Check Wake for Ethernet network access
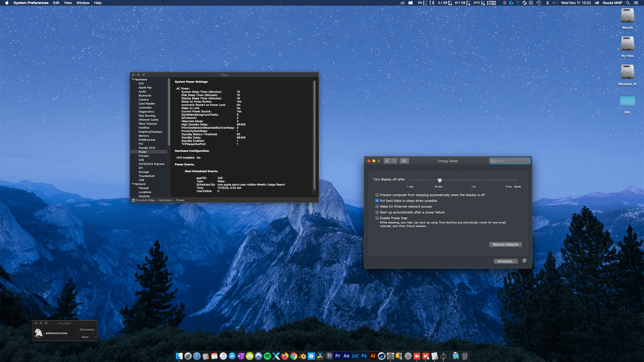 click(377, 206)
